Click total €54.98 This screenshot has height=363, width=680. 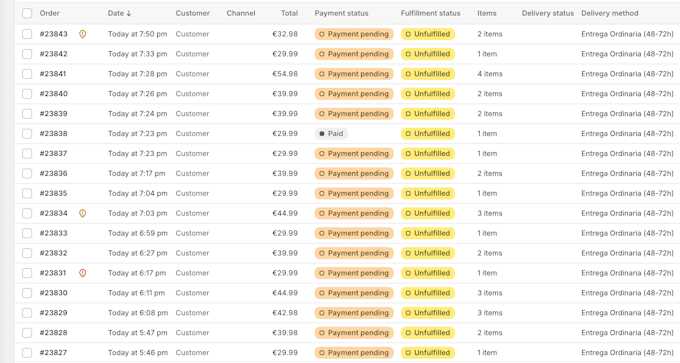(x=285, y=74)
